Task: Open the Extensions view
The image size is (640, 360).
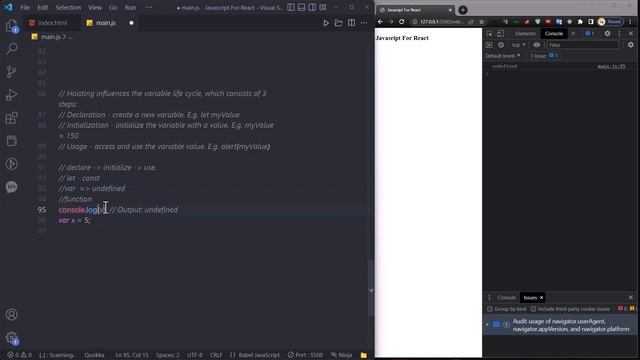Action: 11,118
